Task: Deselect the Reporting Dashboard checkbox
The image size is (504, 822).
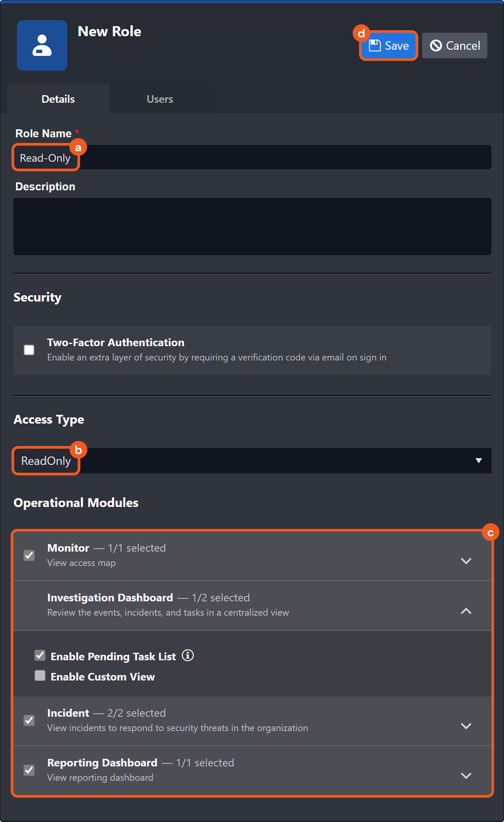Action: point(29,770)
